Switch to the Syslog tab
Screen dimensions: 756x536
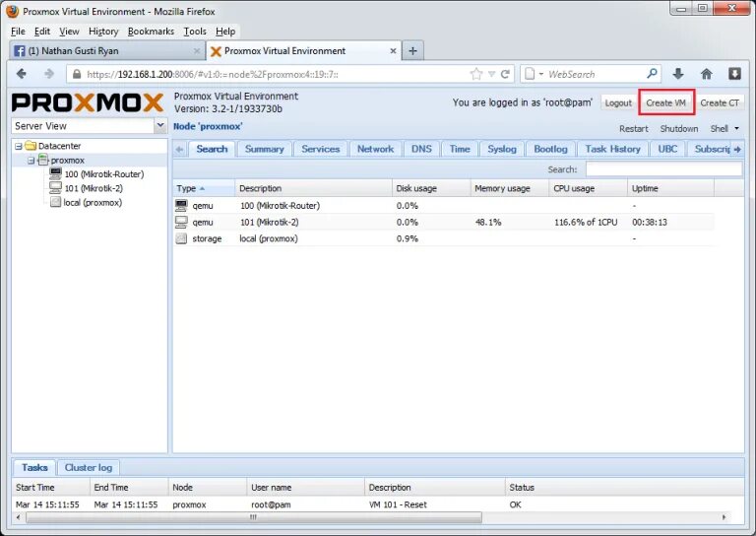pyautogui.click(x=501, y=149)
